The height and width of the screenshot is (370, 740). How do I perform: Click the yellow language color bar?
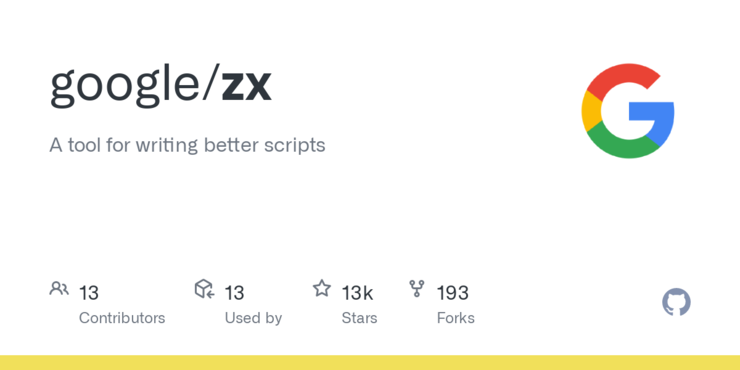370,362
